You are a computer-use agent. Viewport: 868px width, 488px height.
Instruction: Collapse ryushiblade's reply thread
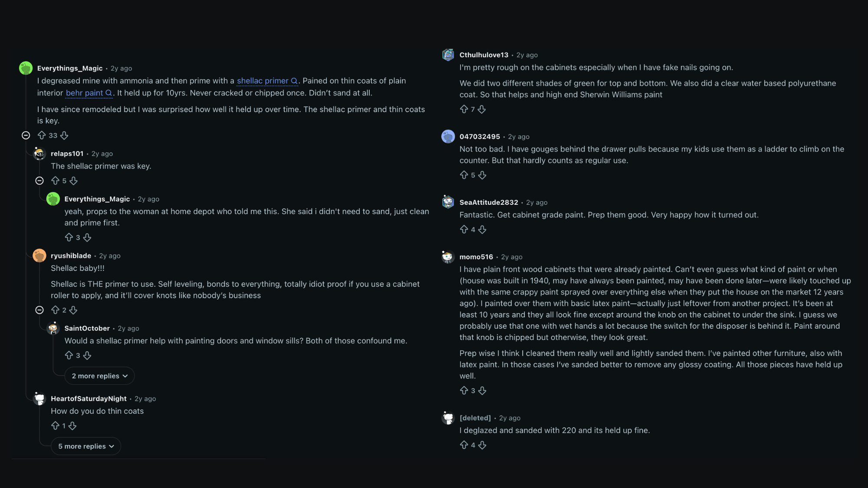point(39,310)
